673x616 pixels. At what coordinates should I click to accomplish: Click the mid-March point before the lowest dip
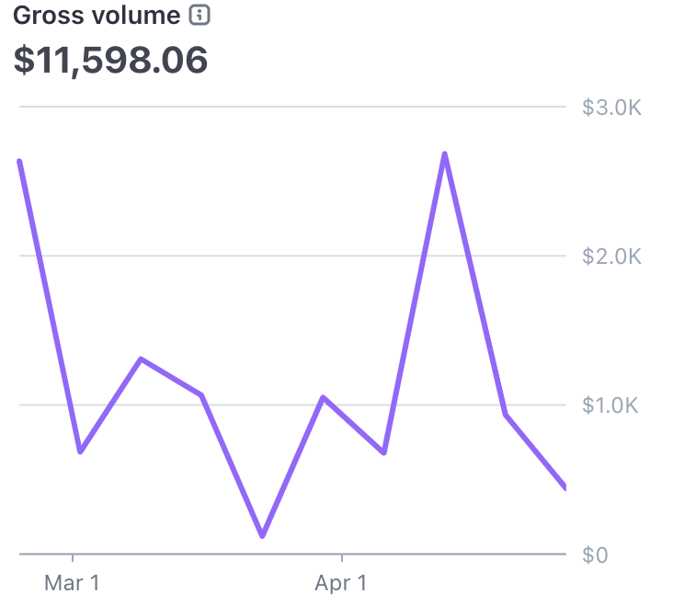pyautogui.click(x=201, y=395)
